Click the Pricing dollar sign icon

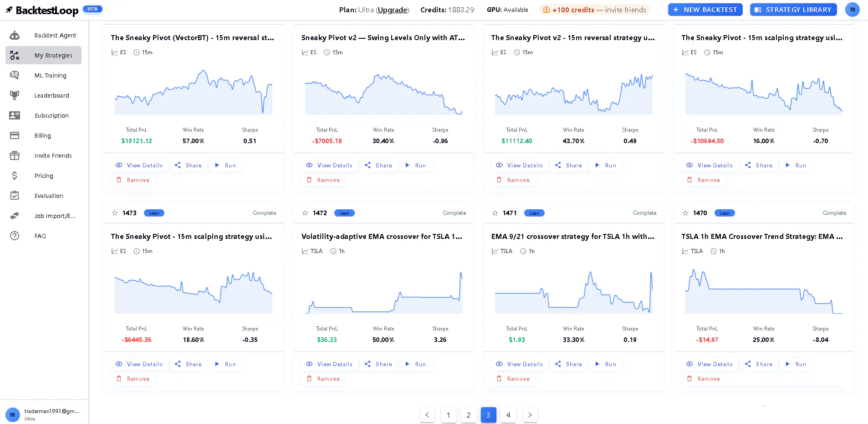[15, 176]
